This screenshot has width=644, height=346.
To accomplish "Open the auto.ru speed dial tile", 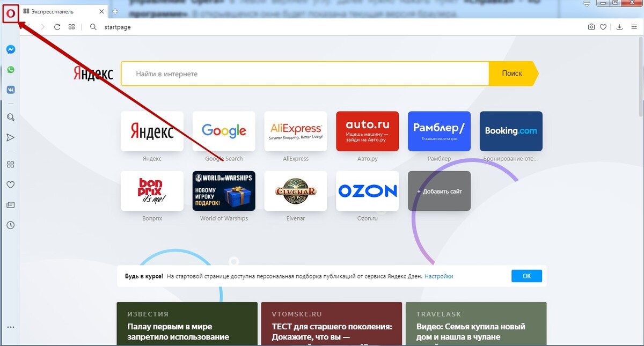I will [368, 131].
